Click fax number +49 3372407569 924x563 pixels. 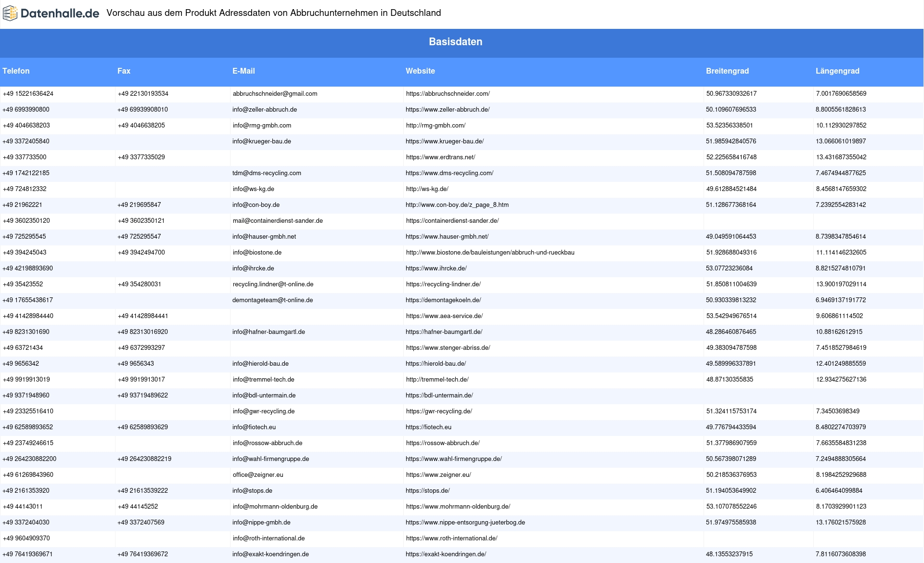point(141,523)
